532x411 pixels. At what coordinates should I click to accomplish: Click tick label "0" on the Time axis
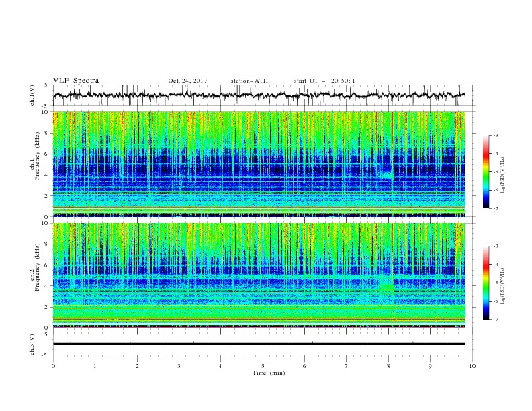[x=53, y=366]
